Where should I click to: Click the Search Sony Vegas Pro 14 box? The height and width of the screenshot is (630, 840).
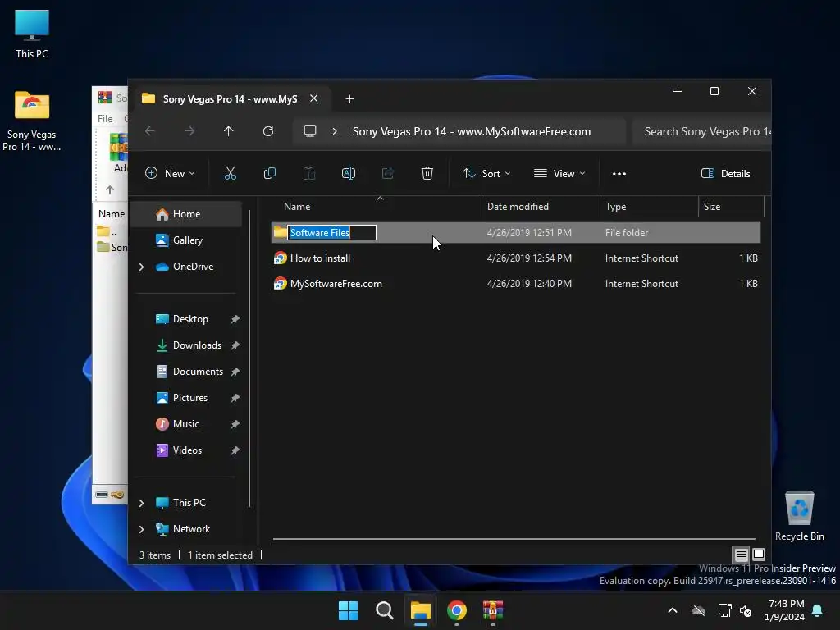coord(701,132)
